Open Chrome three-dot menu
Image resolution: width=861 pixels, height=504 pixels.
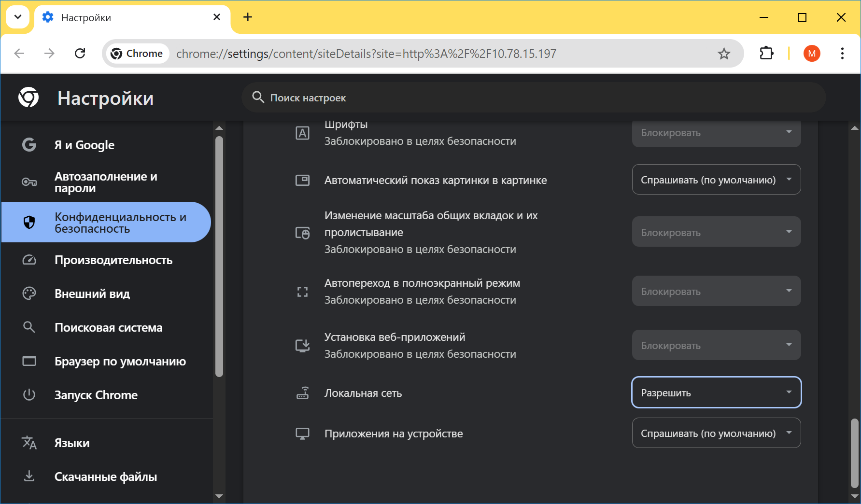[842, 54]
